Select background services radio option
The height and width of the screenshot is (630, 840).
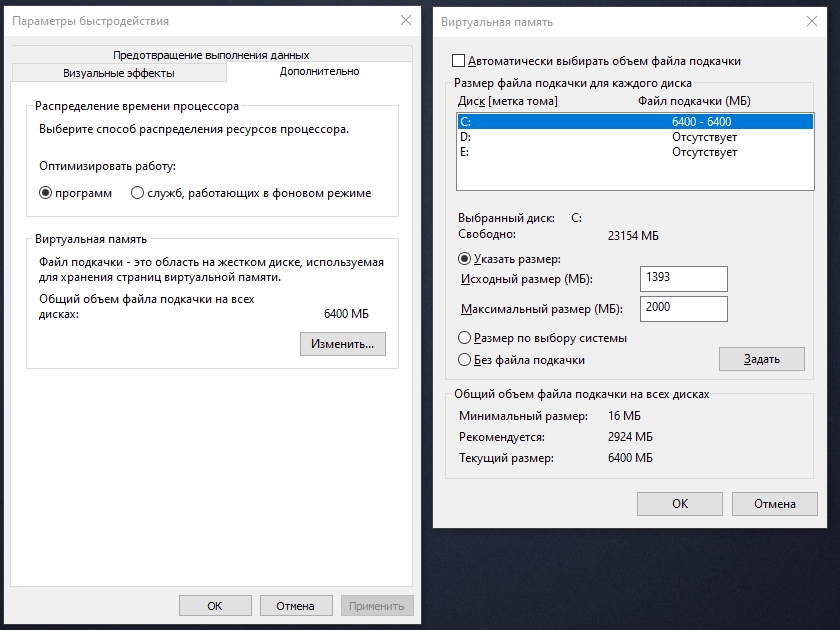[137, 193]
